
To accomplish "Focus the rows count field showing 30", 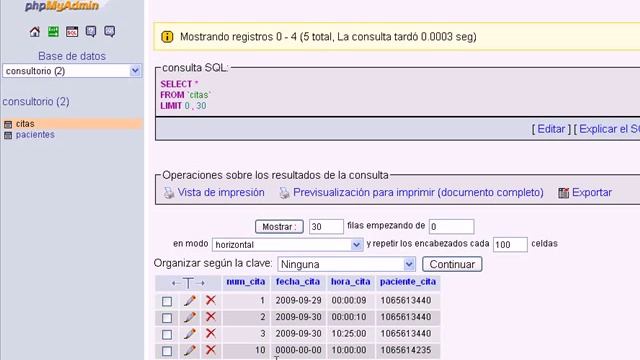I will [326, 227].
